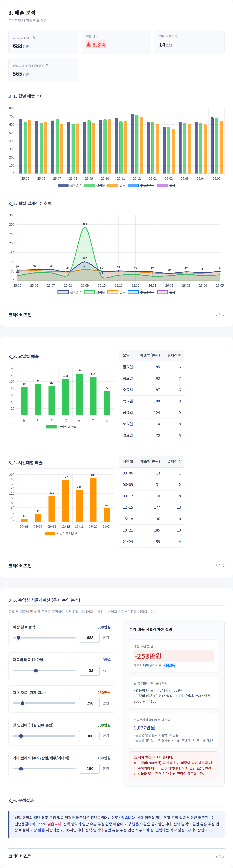This screenshot has width=233, height=868.
Task: Click the 월 인건비 input showing 300
Action: (x=89, y=736)
